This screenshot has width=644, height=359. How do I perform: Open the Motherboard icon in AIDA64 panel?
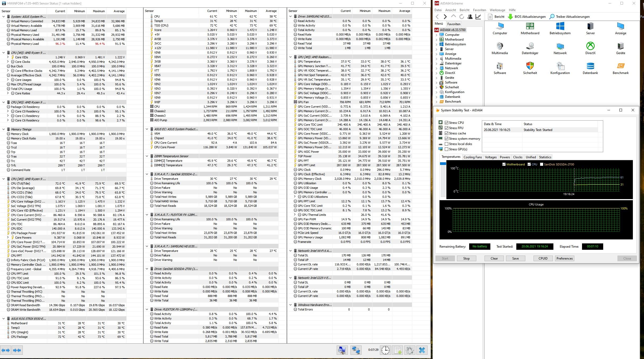[x=530, y=28]
